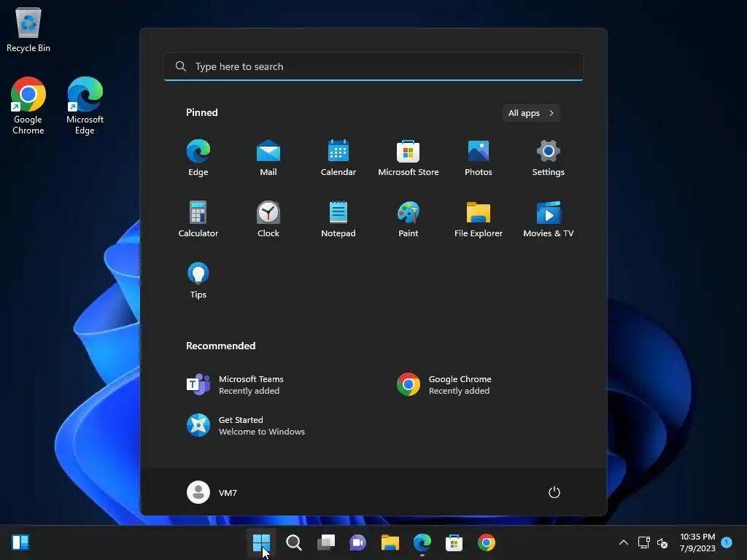Click the network icon in system tray
The width and height of the screenshot is (747, 560).
coord(644,542)
